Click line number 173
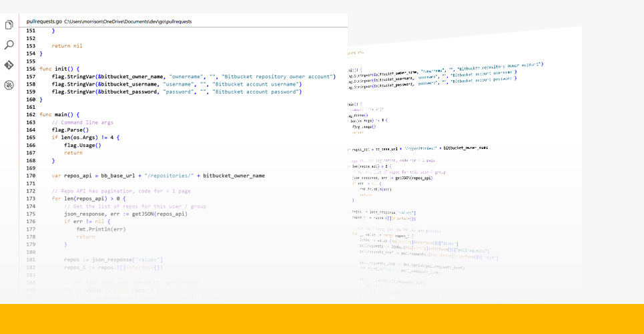Viewport: 644px width, 334px height. coord(31,199)
